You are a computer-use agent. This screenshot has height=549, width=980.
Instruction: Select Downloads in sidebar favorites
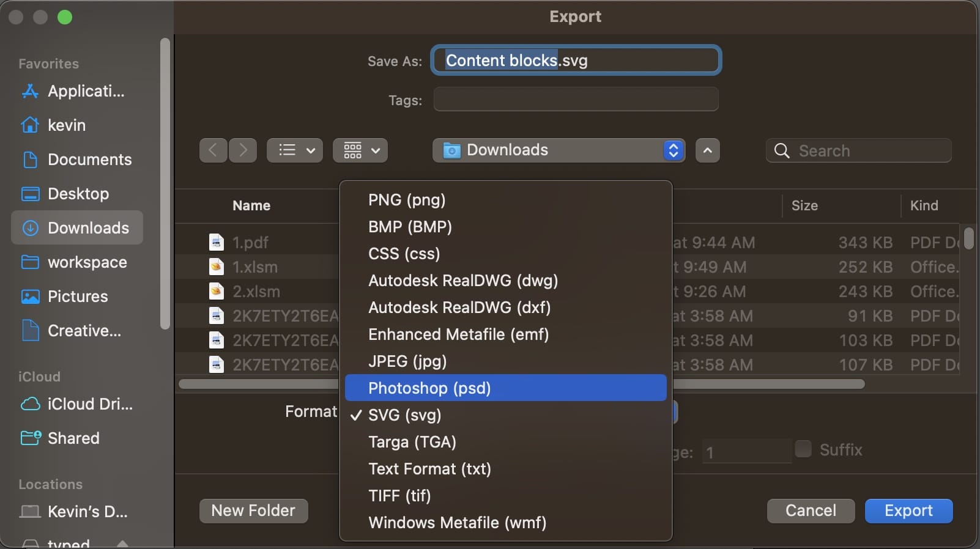(77, 228)
